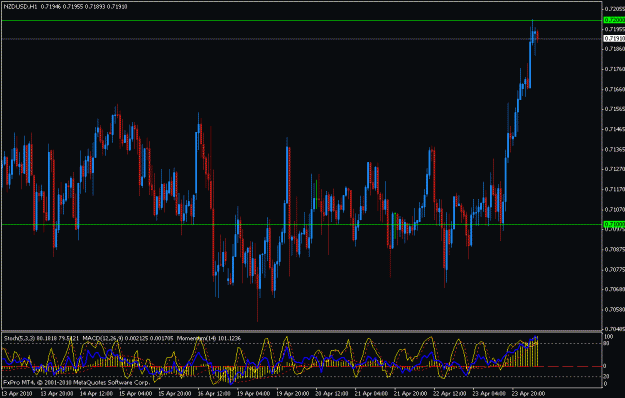Click the 21 Apr 20:00 time label
The image size is (625, 398).
point(411,394)
